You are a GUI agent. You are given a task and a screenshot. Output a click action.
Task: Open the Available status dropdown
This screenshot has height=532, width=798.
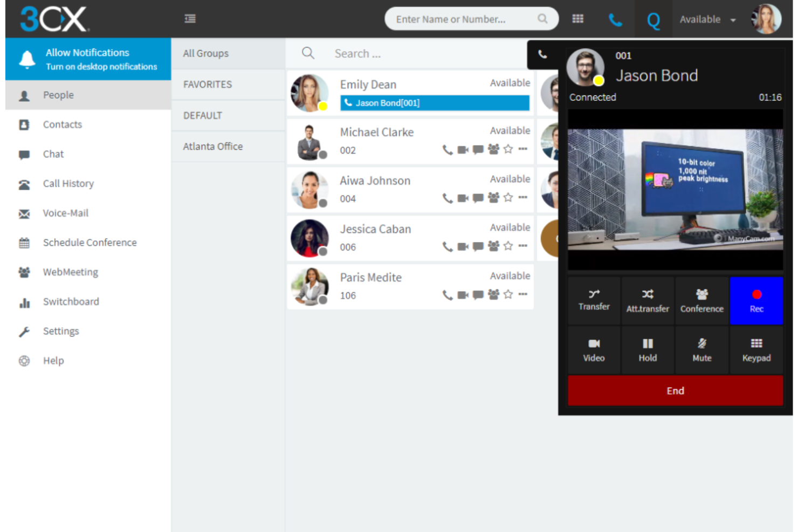pos(707,19)
